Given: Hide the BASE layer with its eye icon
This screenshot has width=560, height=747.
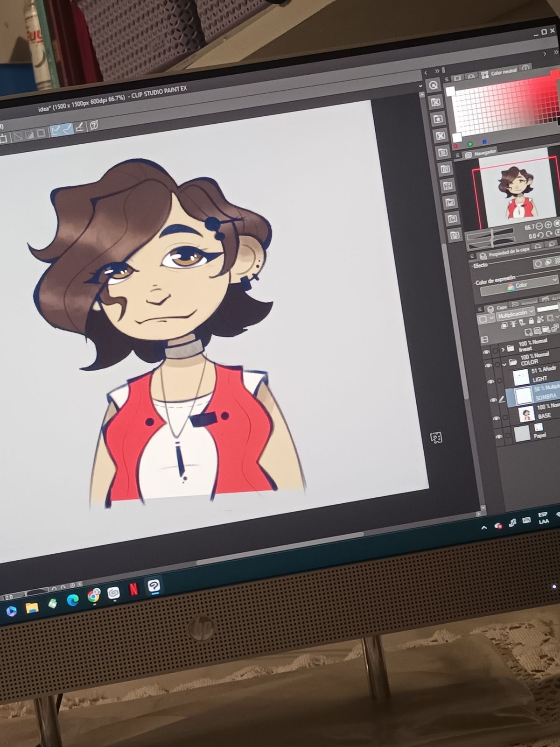Looking at the screenshot, I should (497, 419).
